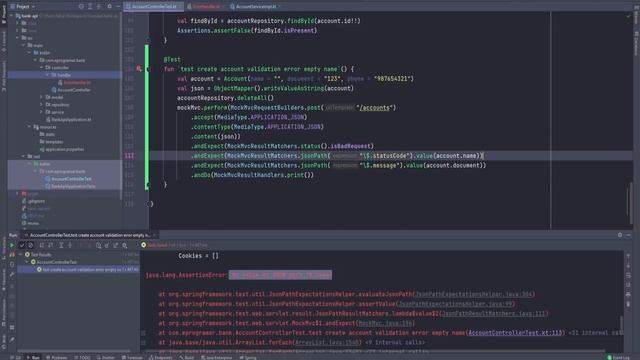
Task: Open AccountControllerTest.kt:113 stack trace link
Action: pyautogui.click(x=515, y=333)
